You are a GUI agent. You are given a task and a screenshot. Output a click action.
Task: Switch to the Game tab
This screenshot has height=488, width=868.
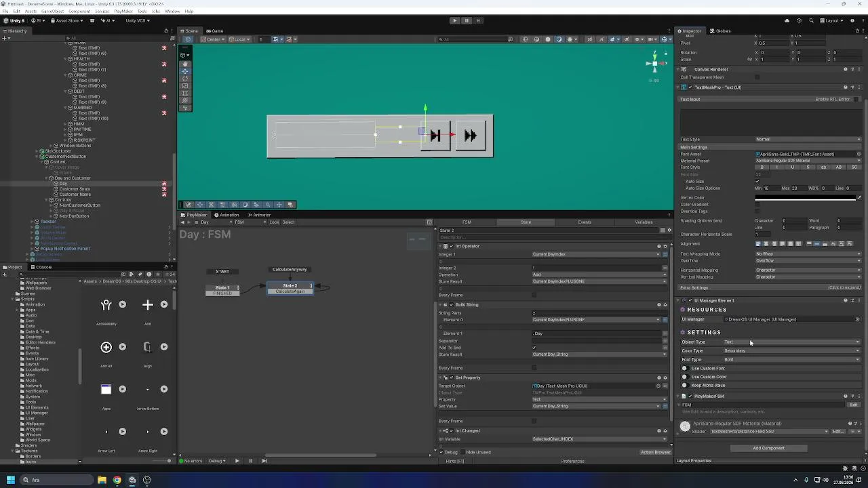click(216, 30)
